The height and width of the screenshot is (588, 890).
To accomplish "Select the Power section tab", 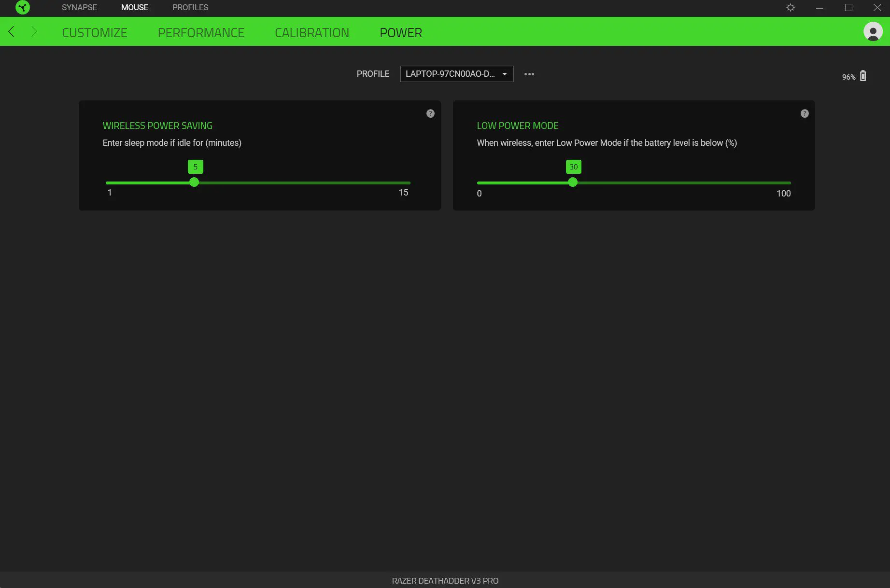I will tap(401, 32).
